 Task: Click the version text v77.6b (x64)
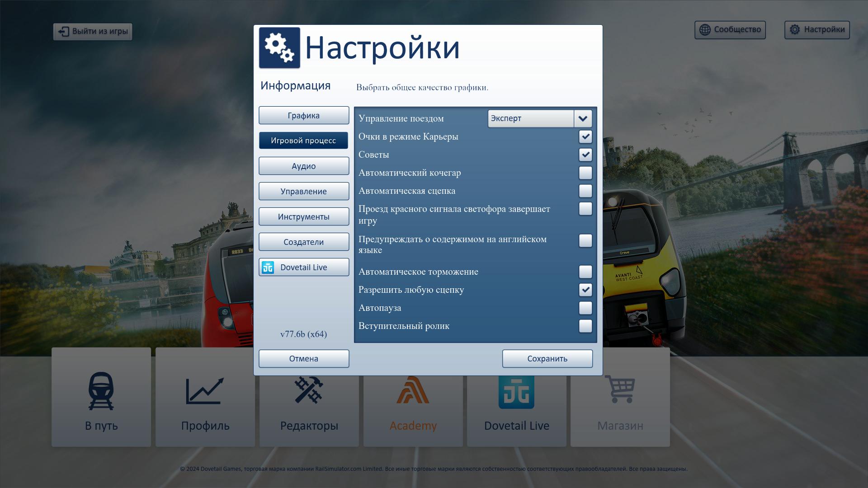click(x=304, y=334)
